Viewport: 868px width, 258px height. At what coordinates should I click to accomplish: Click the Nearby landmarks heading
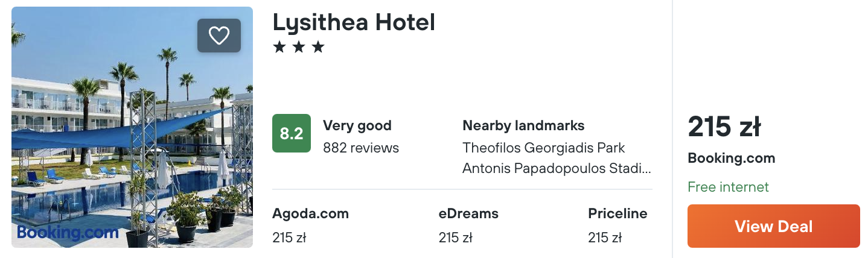523,125
